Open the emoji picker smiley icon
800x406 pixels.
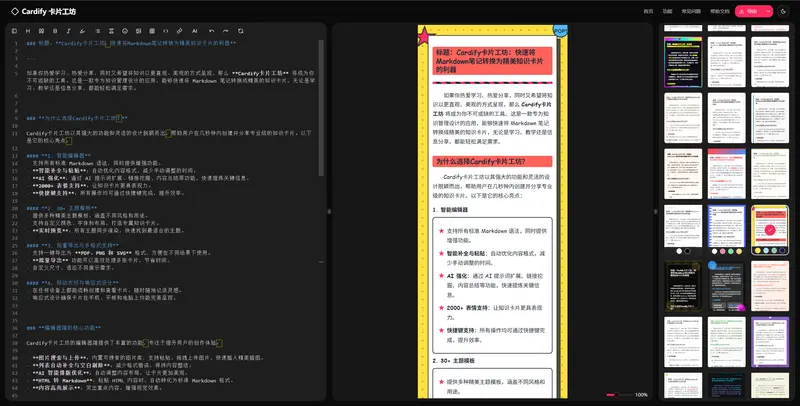point(125,31)
